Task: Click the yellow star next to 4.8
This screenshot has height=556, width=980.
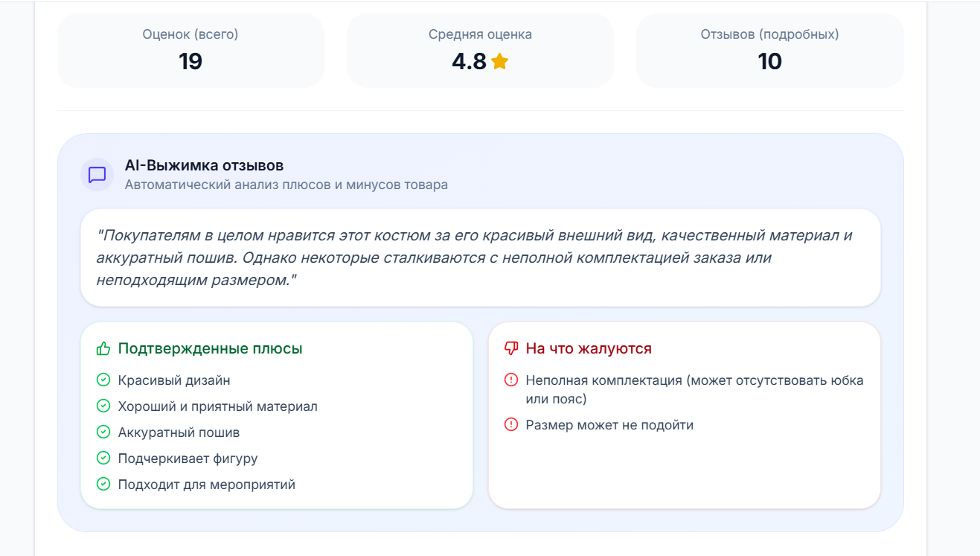Action: 499,61
